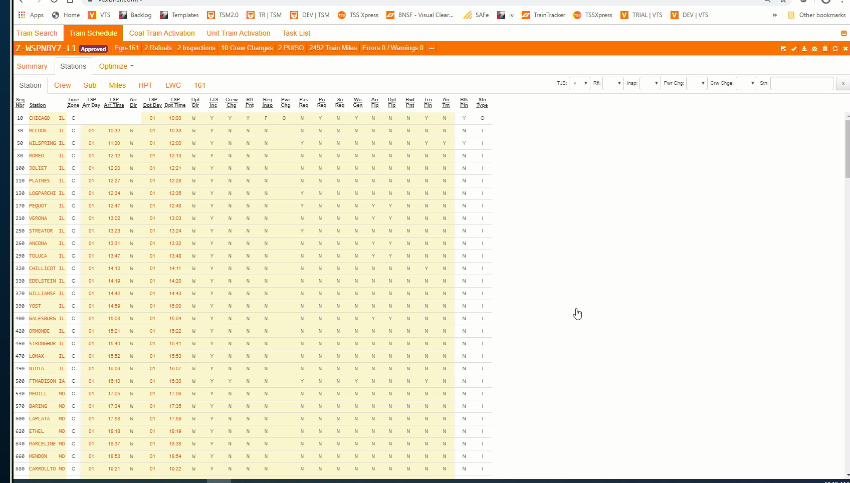Viewport: 850px width, 483px height.
Task: Open the Backlog bookmark
Action: click(x=135, y=15)
